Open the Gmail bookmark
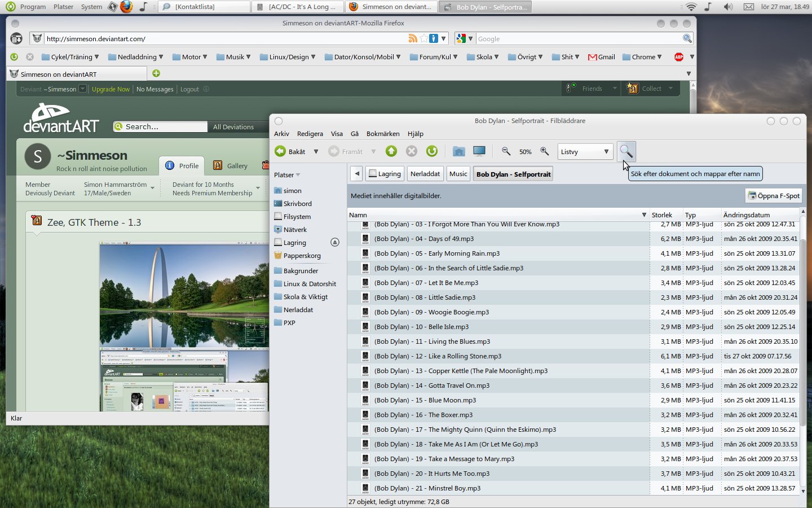 coord(601,57)
